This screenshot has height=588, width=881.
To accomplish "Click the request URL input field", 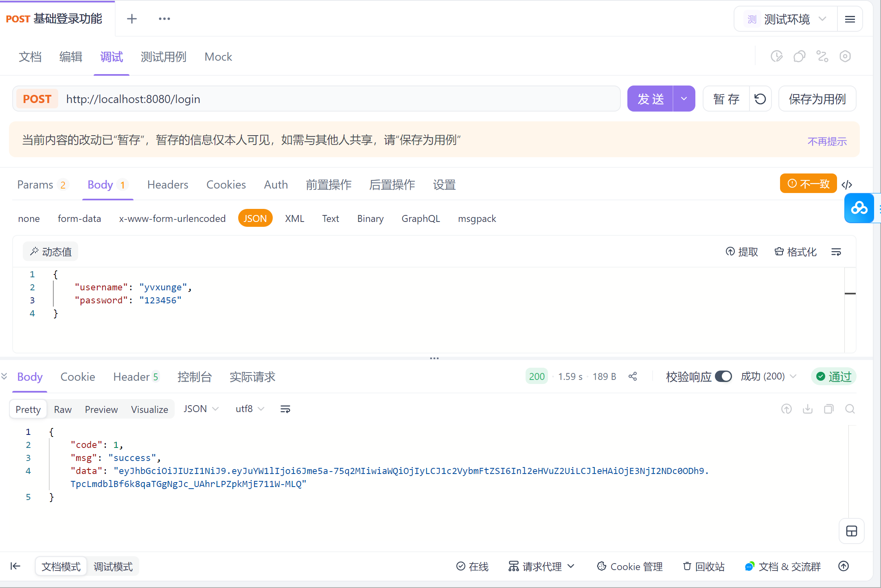I will coord(340,99).
